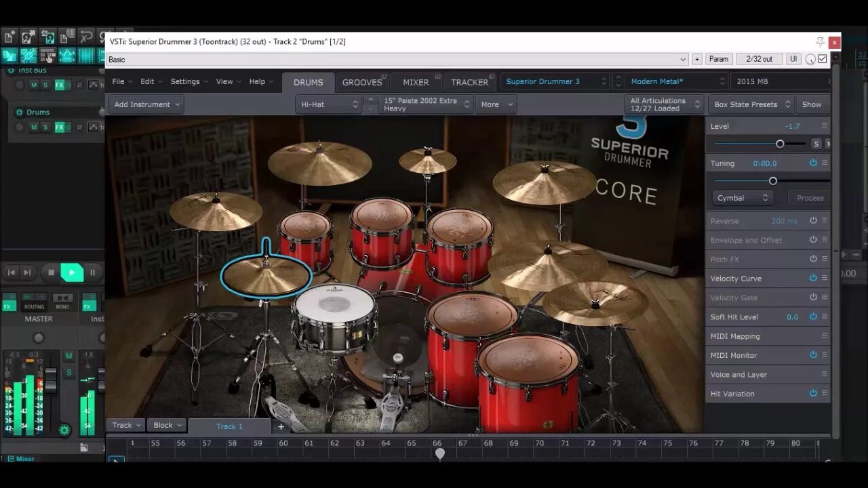Open the Settings menu
The image size is (868, 488).
click(x=184, y=81)
